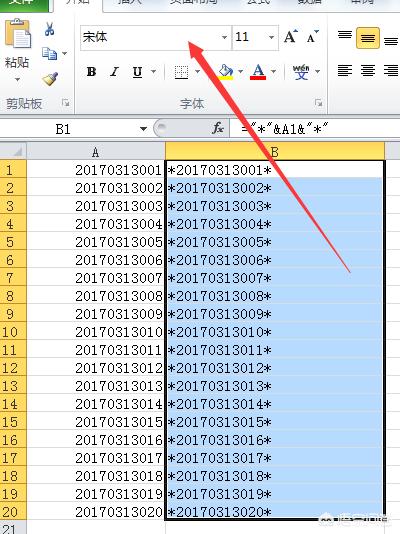Viewport: 400px width, 534px height.
Task: Open the 宋体 font name dropdown
Action: (224, 37)
